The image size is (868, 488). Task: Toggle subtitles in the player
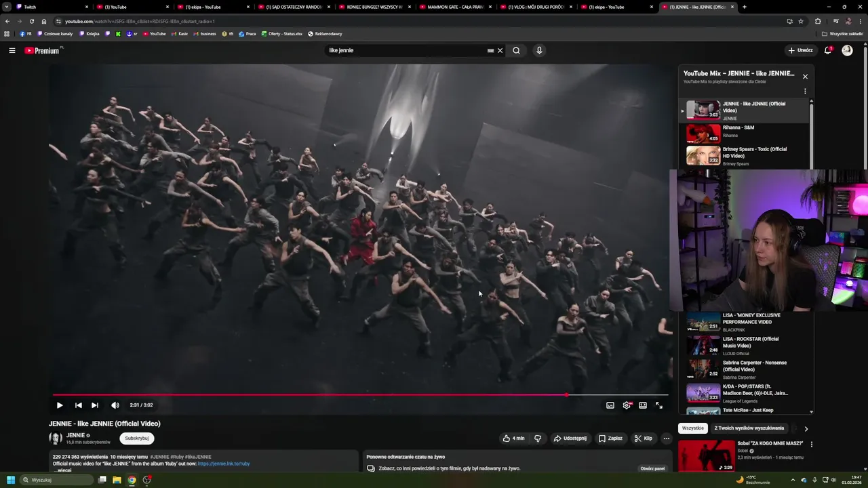click(610, 405)
